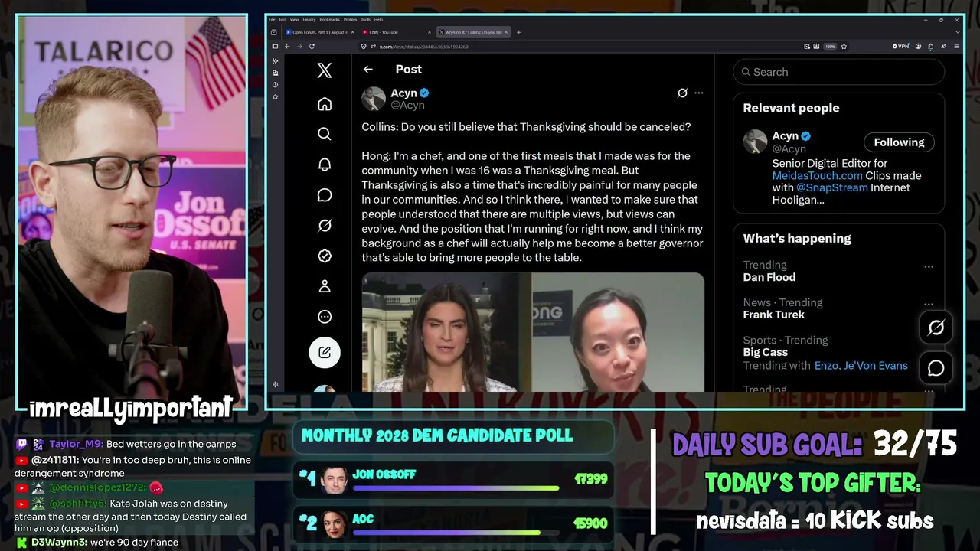Open the sidebar History clock icon
The height and width of the screenshot is (551, 980).
(x=275, y=85)
